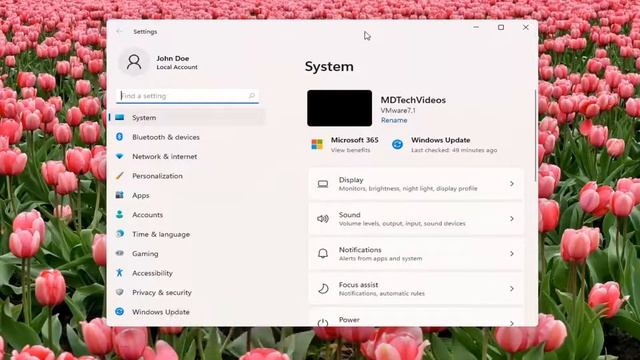This screenshot has height=360, width=640.
Task: Expand Display settings via its chevron
Action: click(x=511, y=184)
